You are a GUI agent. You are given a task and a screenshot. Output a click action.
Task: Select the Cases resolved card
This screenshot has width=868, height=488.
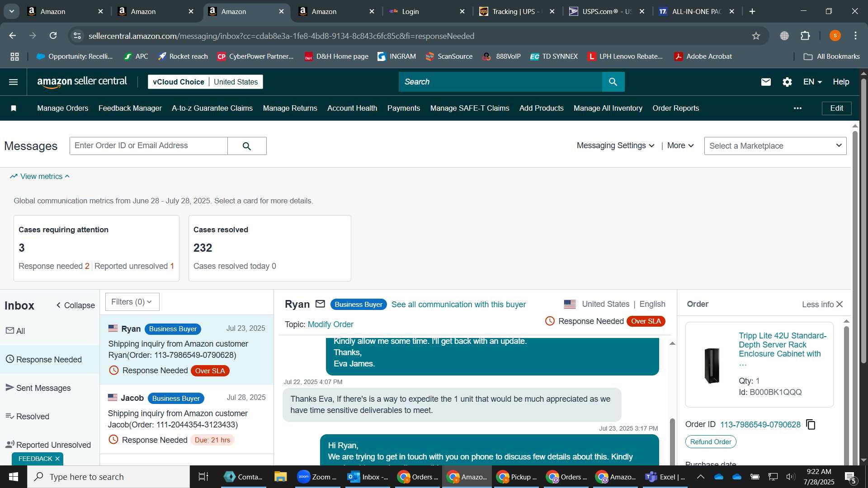coord(270,248)
